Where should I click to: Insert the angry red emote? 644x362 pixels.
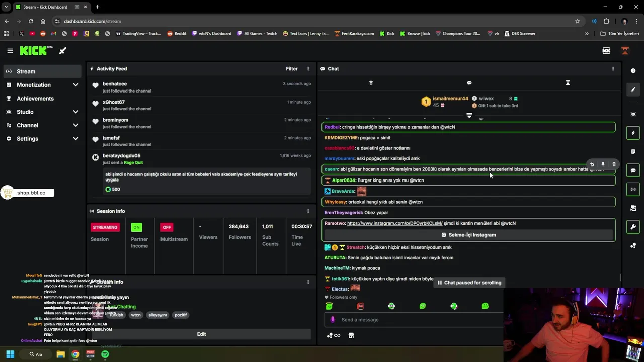pyautogui.click(x=360, y=306)
